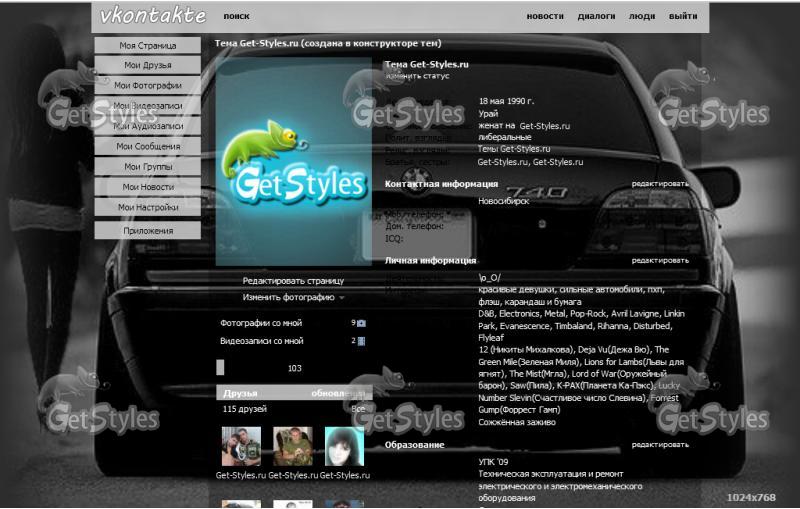The image size is (800, 509).
Task: Open second friend's avatar in camouflage
Action: point(293,447)
